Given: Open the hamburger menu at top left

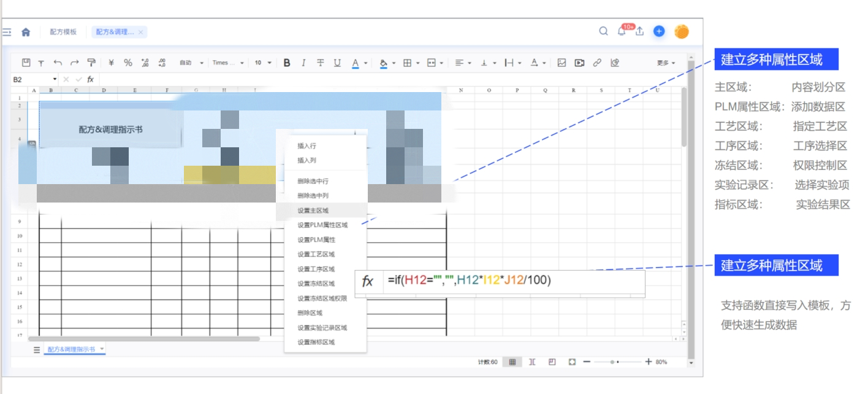Looking at the screenshot, I should point(7,32).
